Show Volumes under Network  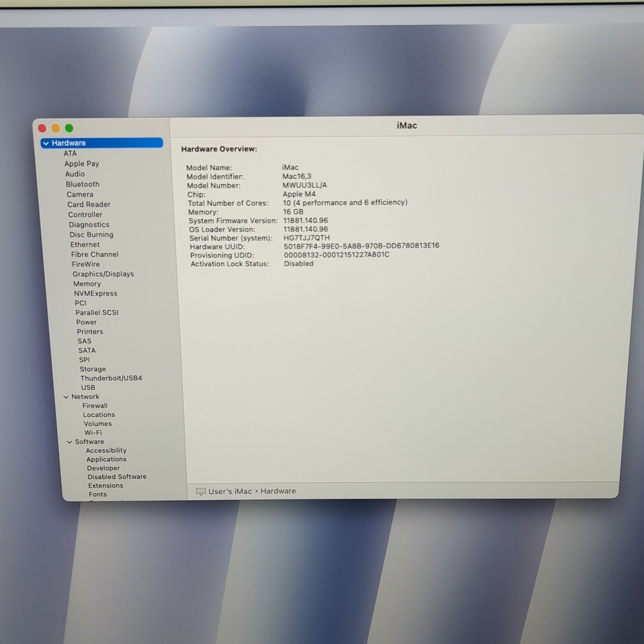tap(97, 424)
